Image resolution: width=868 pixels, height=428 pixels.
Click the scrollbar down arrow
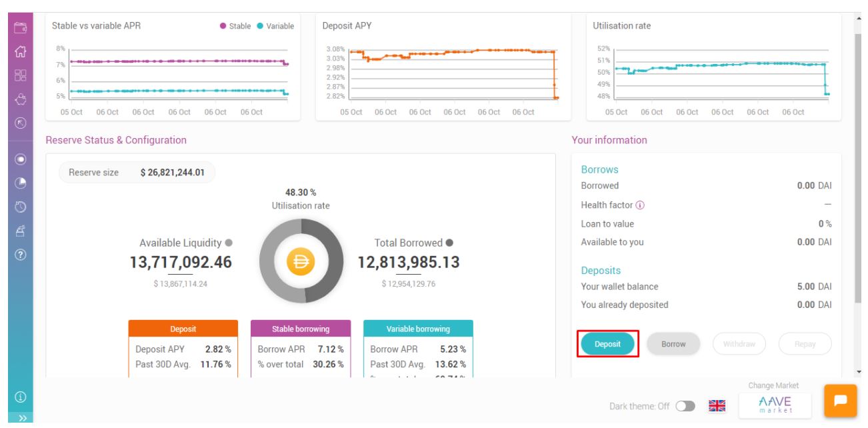[859, 371]
